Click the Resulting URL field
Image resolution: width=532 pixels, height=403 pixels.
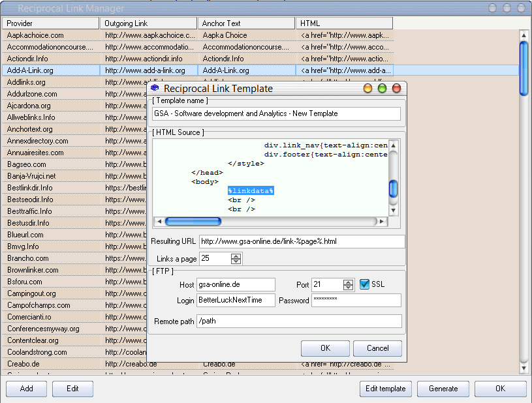302,241
